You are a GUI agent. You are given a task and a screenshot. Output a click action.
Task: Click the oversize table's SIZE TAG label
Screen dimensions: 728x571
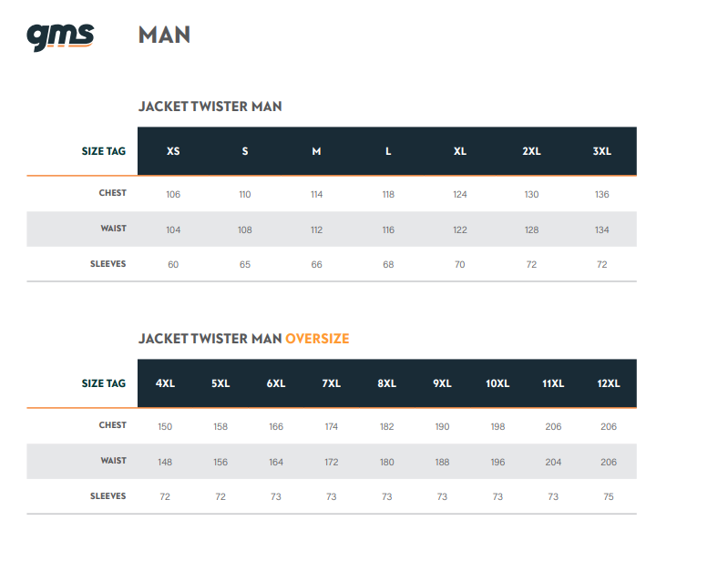click(x=104, y=383)
